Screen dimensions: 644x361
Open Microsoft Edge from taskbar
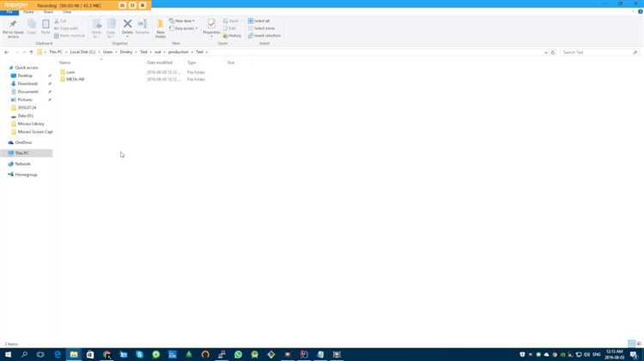[x=58, y=354]
